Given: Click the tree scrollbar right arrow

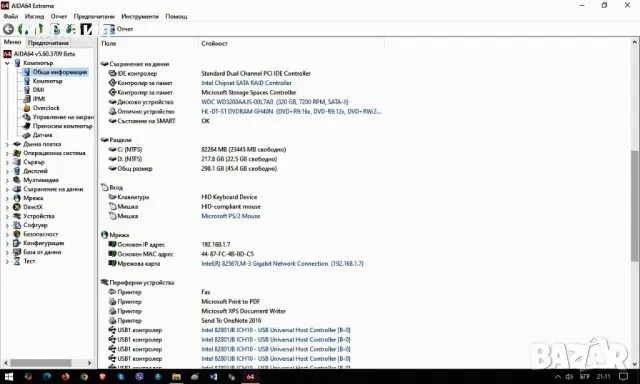Looking at the screenshot, I should (x=89, y=363).
